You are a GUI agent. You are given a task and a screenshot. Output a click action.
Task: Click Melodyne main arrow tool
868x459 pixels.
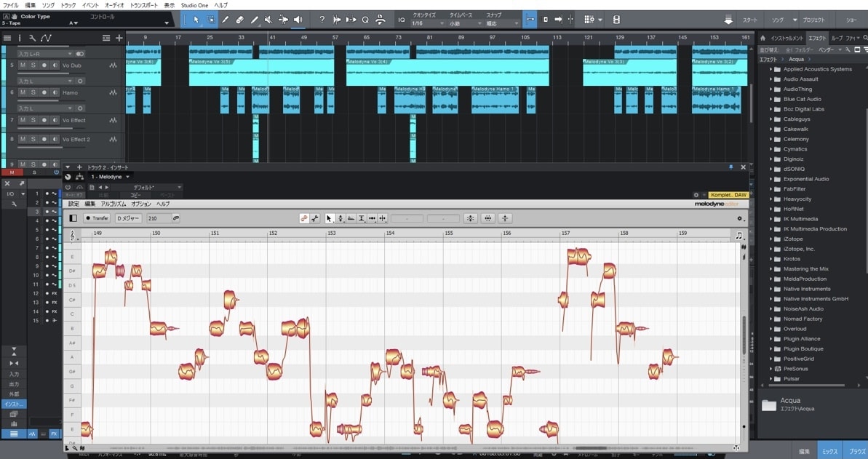330,218
